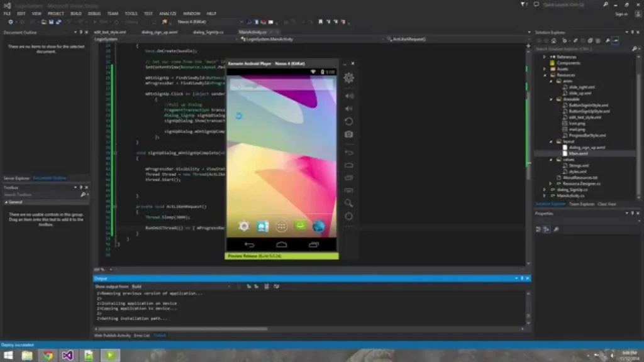Click Visual Studio icon in Windows taskbar

pyautogui.click(x=68, y=355)
